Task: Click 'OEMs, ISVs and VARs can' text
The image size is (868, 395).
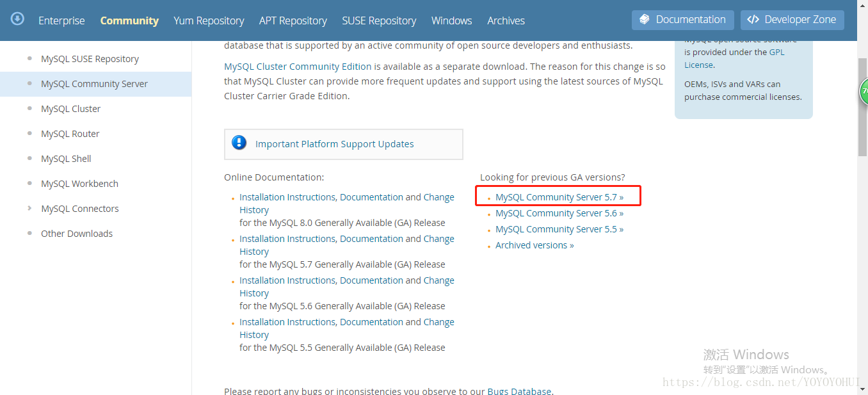Action: (732, 84)
